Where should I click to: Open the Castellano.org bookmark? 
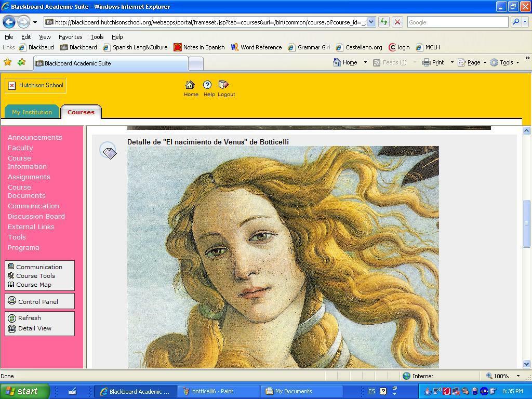click(x=359, y=47)
